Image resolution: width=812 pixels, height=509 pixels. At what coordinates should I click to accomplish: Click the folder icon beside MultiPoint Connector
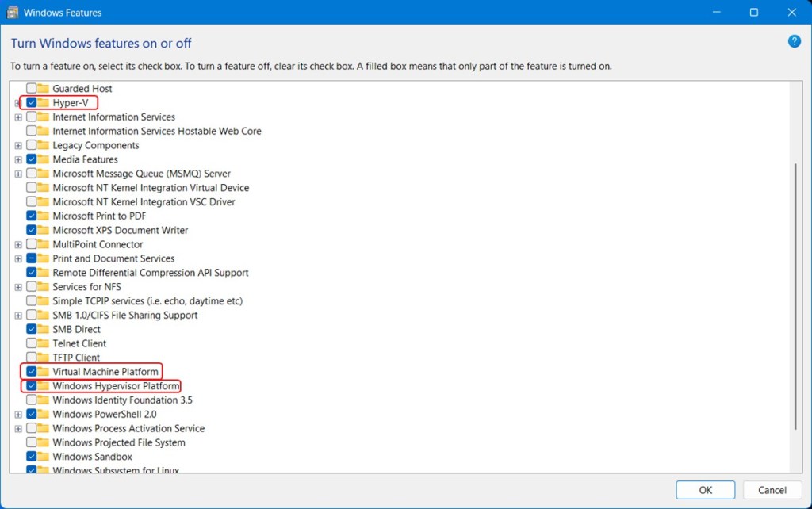click(x=43, y=244)
